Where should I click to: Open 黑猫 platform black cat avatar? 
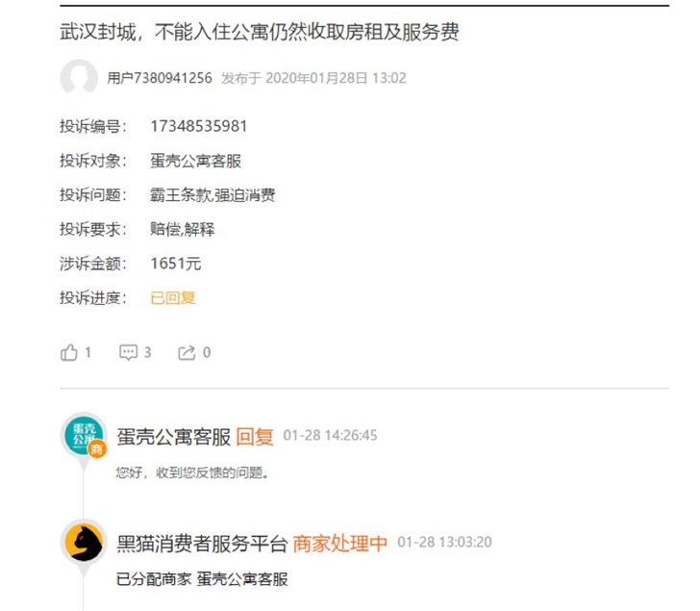coord(84,543)
